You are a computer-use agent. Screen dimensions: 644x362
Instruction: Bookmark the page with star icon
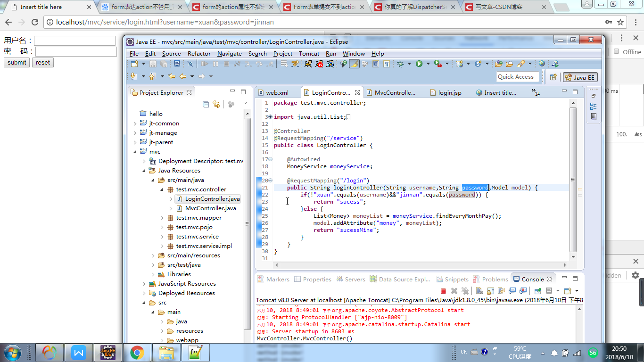pyautogui.click(x=620, y=22)
